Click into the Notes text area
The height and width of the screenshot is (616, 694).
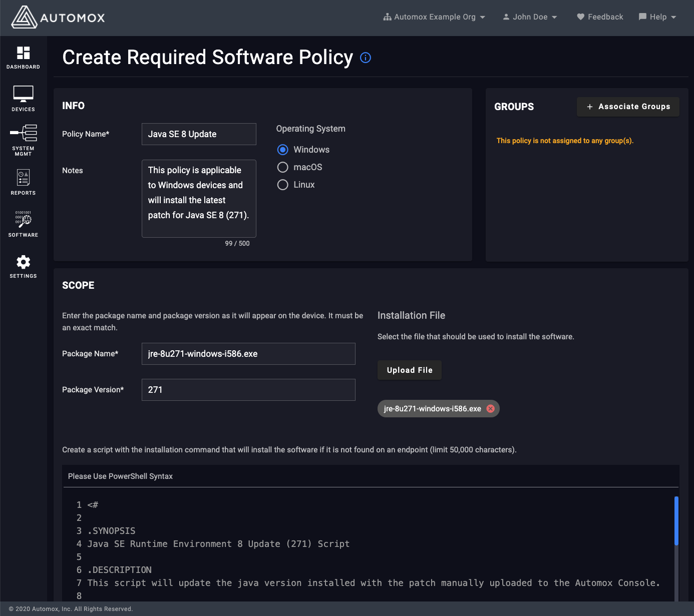pyautogui.click(x=199, y=199)
